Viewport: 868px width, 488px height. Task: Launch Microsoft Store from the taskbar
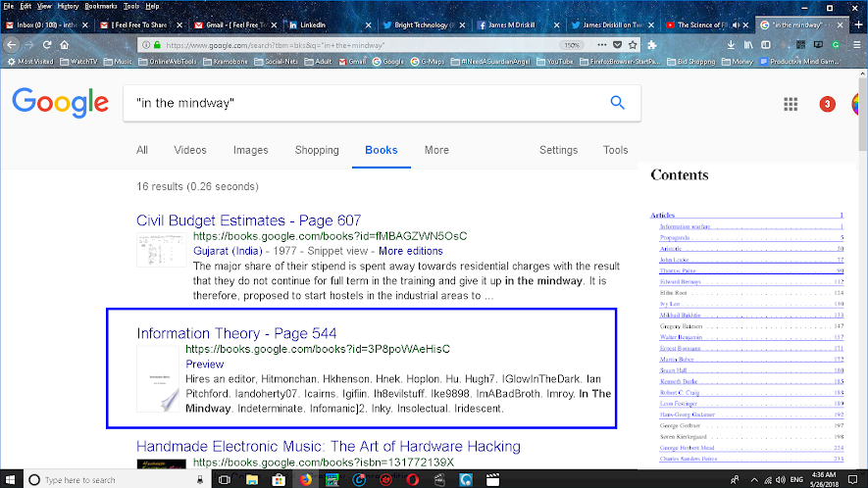(279, 480)
